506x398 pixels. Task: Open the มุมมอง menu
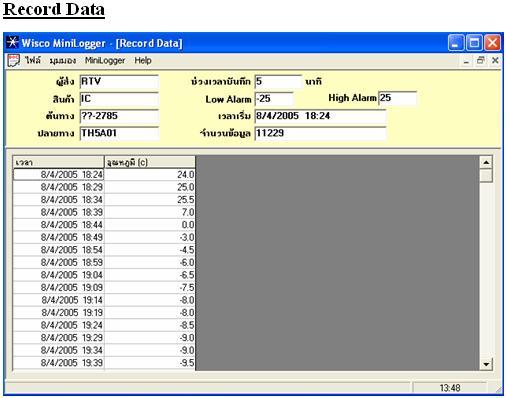coord(63,61)
